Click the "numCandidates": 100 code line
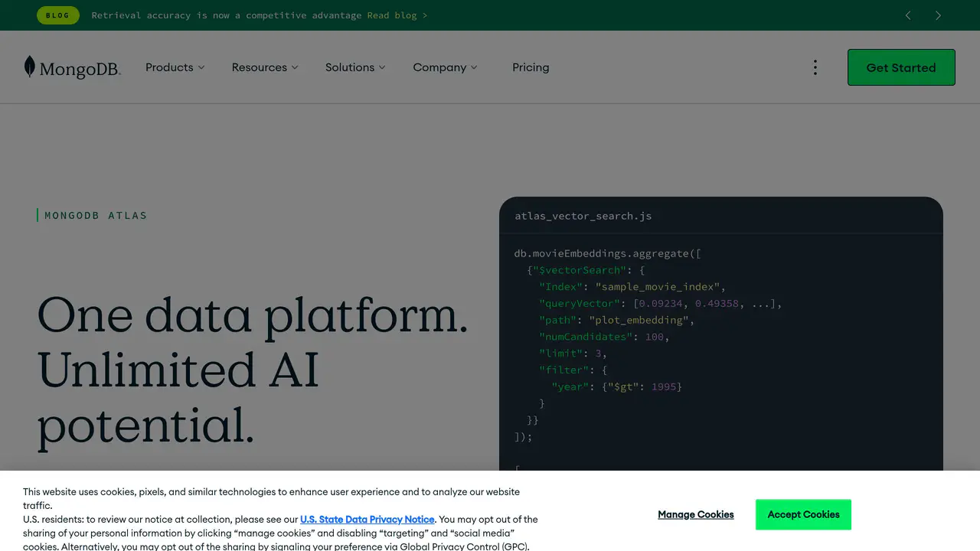Viewport: 980px width, 551px height. click(604, 337)
